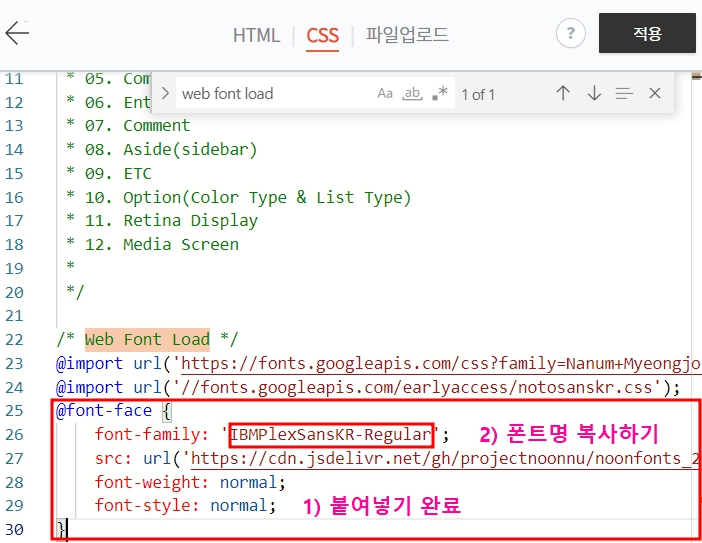Toggle Match Case (Aa) in find widget
Image resolution: width=702 pixels, height=543 pixels.
[385, 94]
